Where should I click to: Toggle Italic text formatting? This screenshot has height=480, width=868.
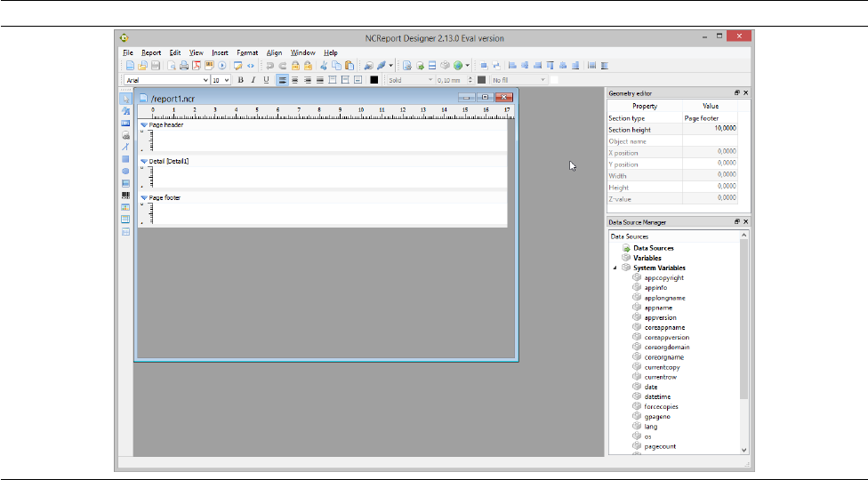pos(253,80)
